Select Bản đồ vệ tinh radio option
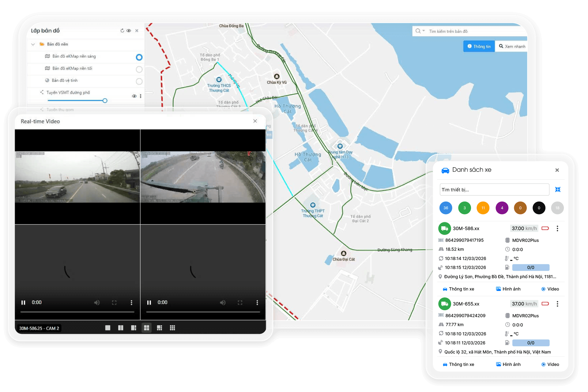The image size is (588, 392). coord(139,81)
